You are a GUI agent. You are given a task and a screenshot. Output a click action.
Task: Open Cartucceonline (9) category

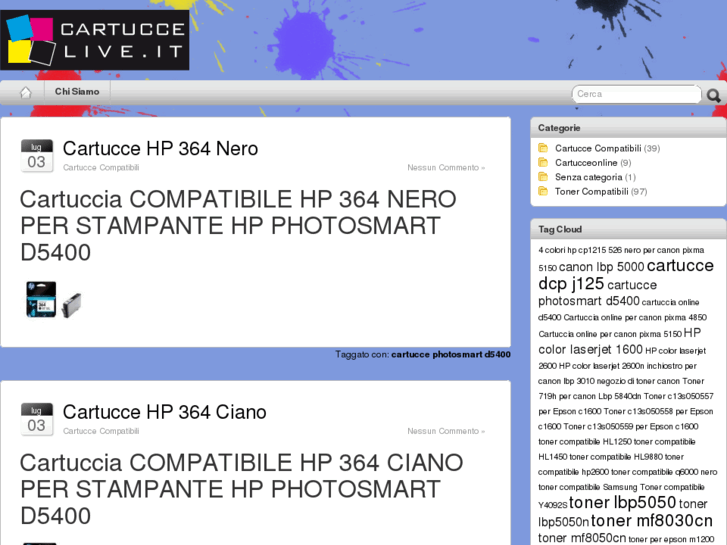tap(593, 163)
